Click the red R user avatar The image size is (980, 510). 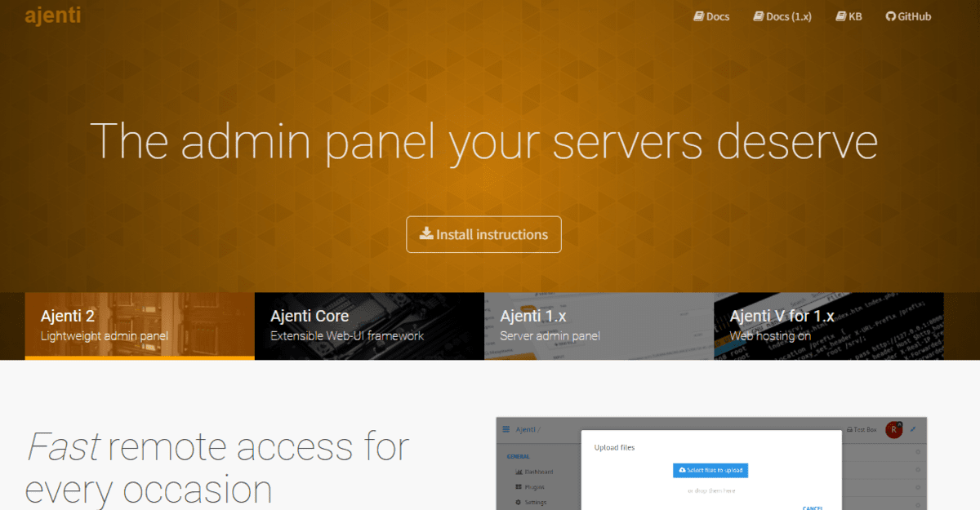click(893, 429)
